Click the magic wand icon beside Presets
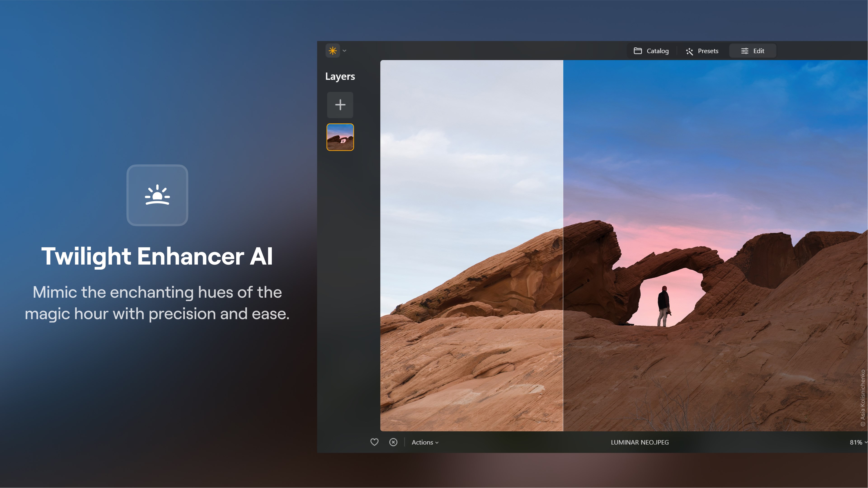The image size is (868, 488). pyautogui.click(x=689, y=51)
